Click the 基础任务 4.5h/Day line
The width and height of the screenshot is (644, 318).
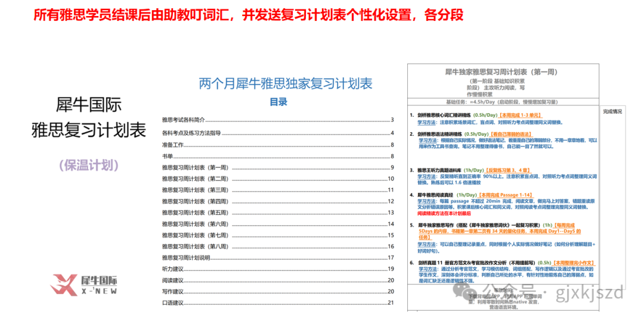click(x=502, y=102)
